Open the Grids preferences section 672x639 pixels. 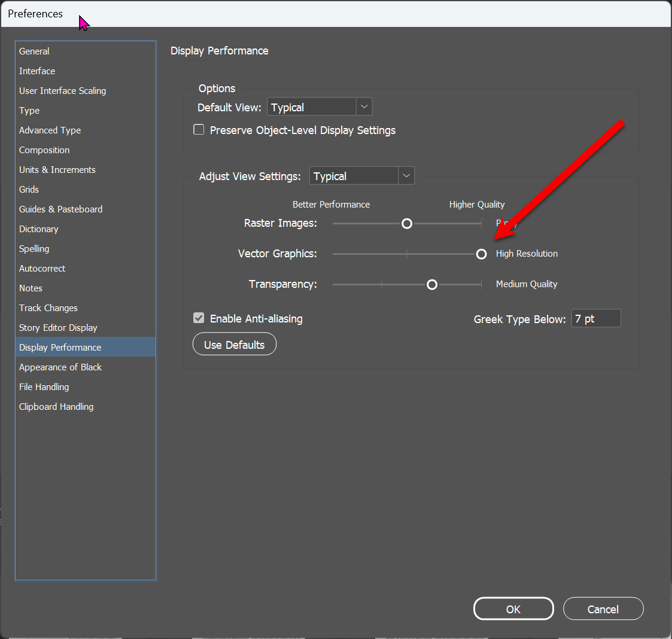coord(29,189)
